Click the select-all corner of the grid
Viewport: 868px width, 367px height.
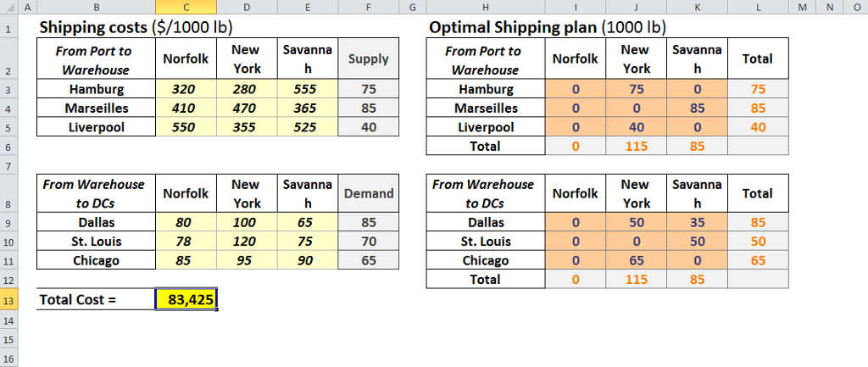[x=8, y=7]
